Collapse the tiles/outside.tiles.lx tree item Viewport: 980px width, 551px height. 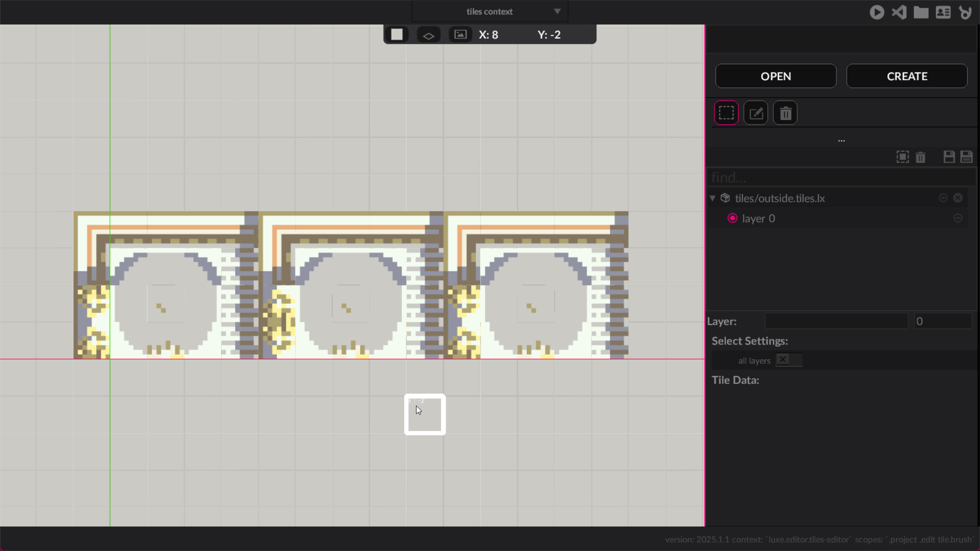point(712,198)
